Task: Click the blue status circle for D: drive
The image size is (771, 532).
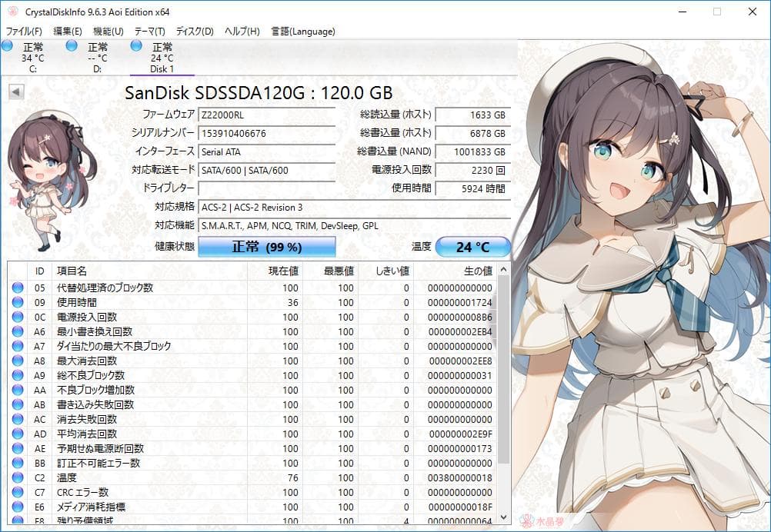Action: (x=72, y=48)
